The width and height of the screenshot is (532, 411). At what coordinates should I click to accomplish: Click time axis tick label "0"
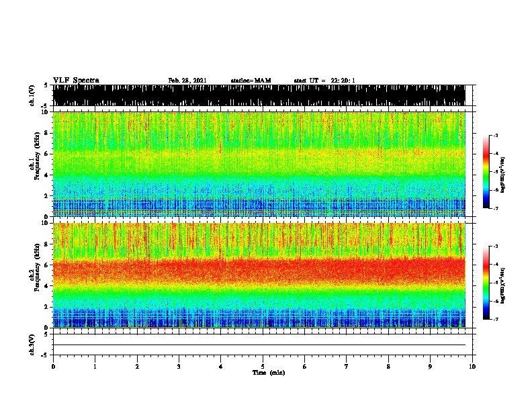53,366
